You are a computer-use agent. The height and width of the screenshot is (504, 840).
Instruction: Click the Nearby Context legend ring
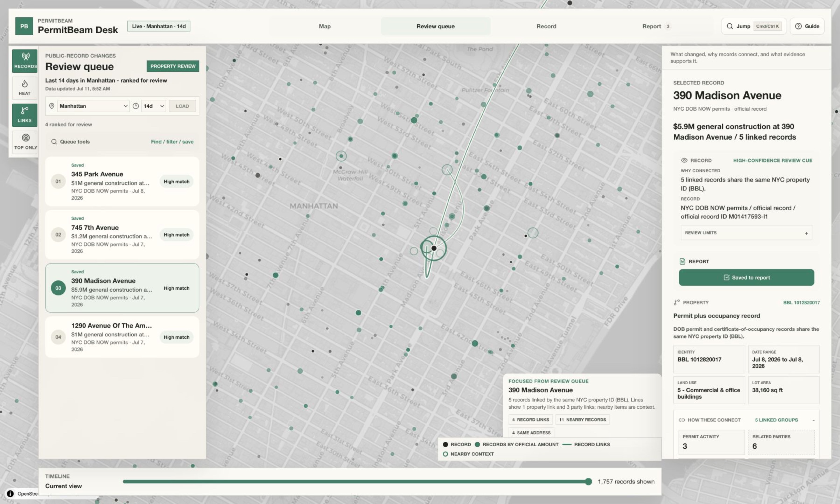(x=445, y=454)
